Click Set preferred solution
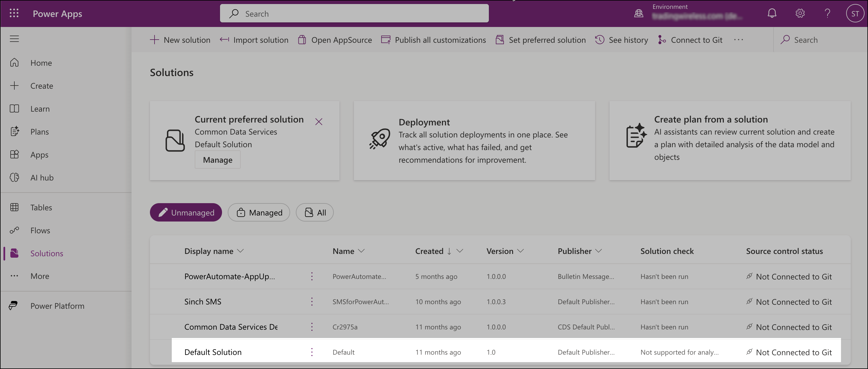The image size is (868, 369). pyautogui.click(x=541, y=40)
